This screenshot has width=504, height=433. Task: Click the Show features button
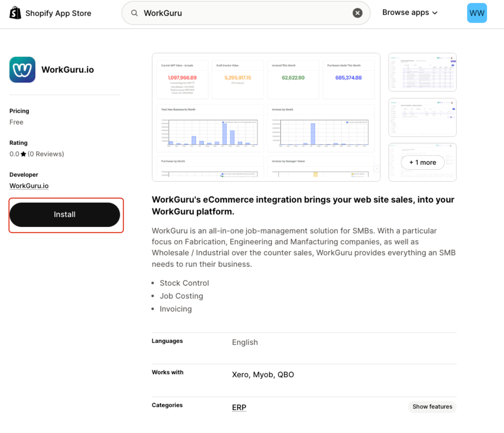tap(432, 407)
